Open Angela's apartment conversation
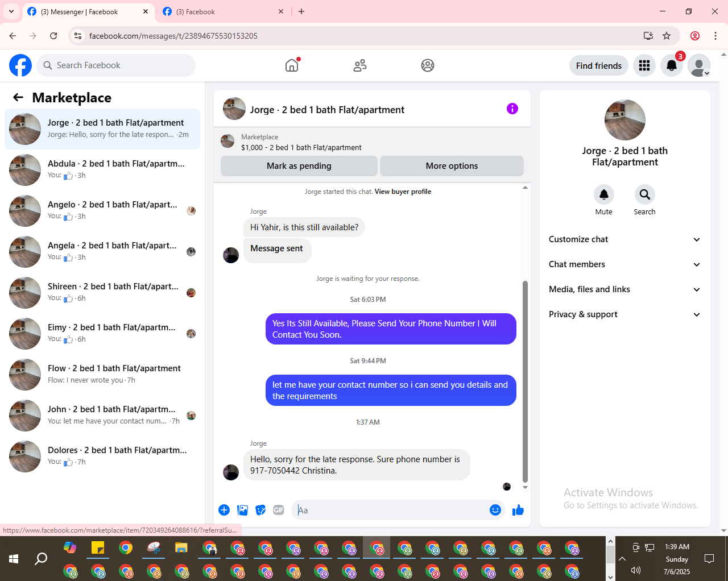This screenshot has width=728, height=581. (x=102, y=252)
